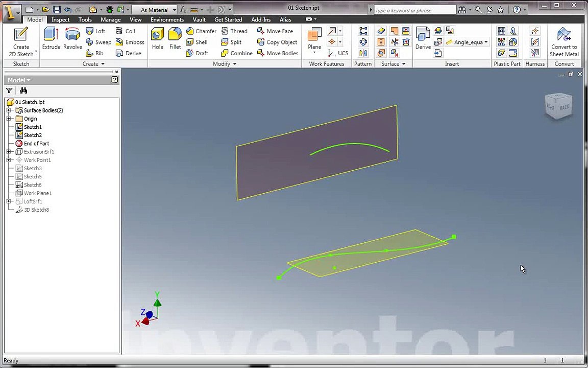588x368 pixels.
Task: Open the Add-Ins tab
Action: (261, 19)
